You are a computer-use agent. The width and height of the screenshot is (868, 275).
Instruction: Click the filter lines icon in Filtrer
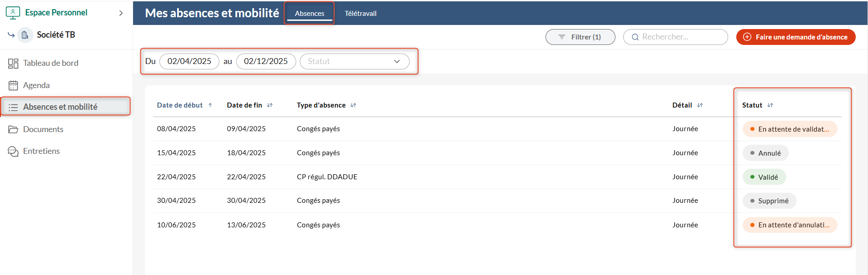(x=562, y=37)
